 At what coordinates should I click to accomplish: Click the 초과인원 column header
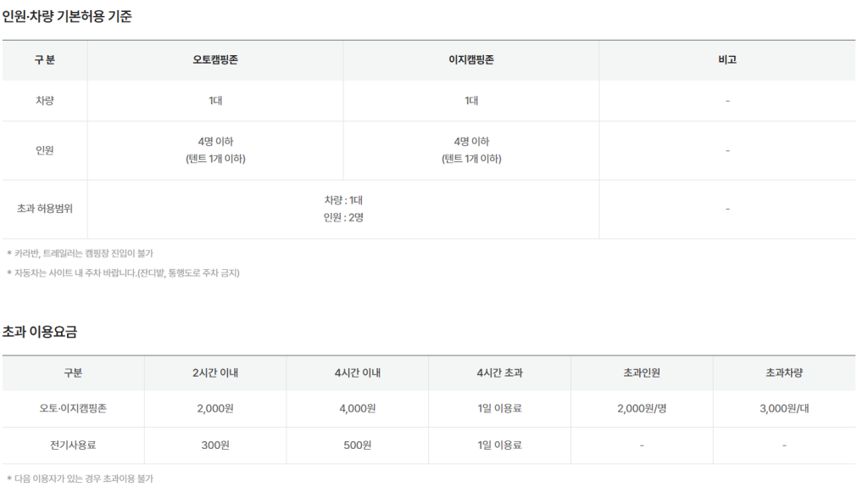tap(643, 372)
